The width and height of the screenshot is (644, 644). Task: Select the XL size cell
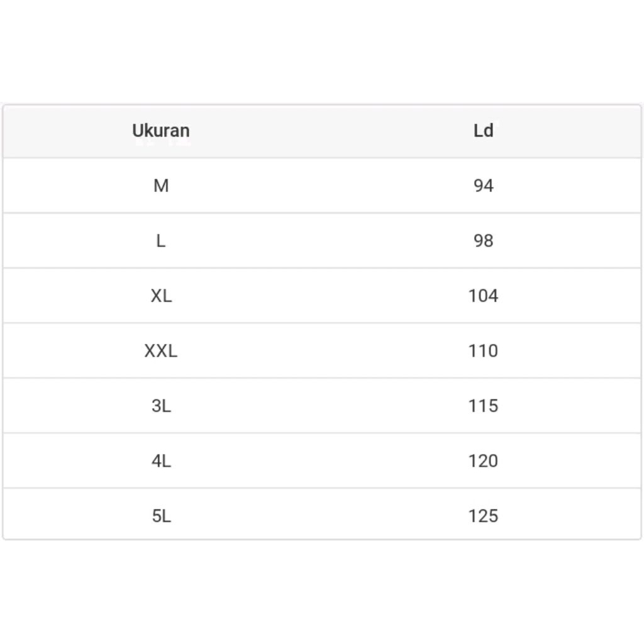(x=161, y=296)
